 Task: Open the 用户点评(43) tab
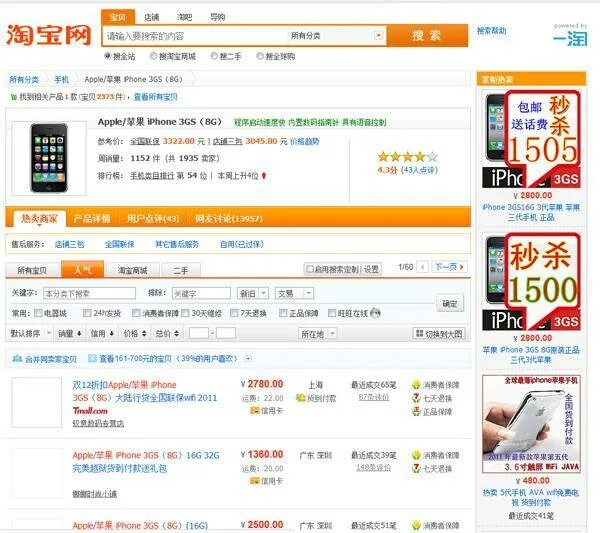click(153, 218)
